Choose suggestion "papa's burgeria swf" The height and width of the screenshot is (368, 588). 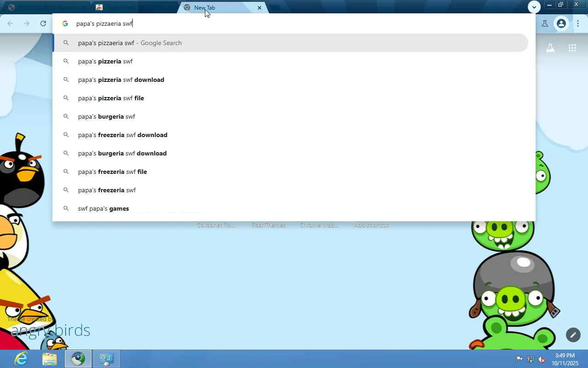click(291, 116)
